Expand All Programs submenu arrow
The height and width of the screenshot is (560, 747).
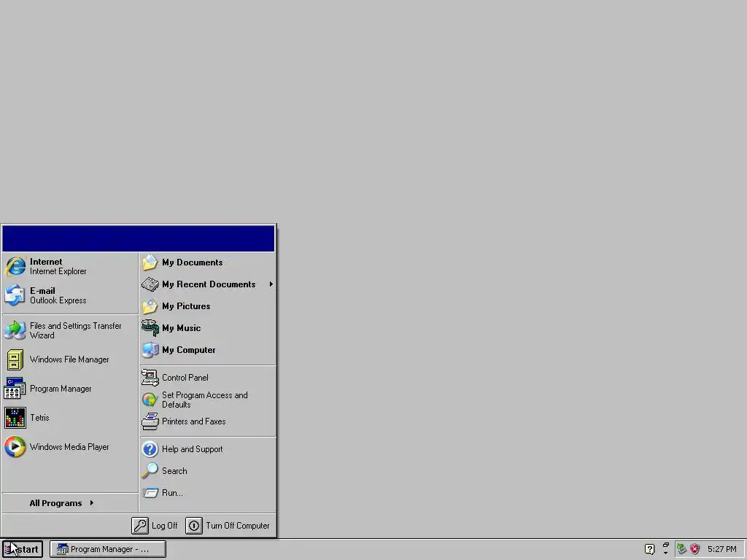[x=91, y=503]
